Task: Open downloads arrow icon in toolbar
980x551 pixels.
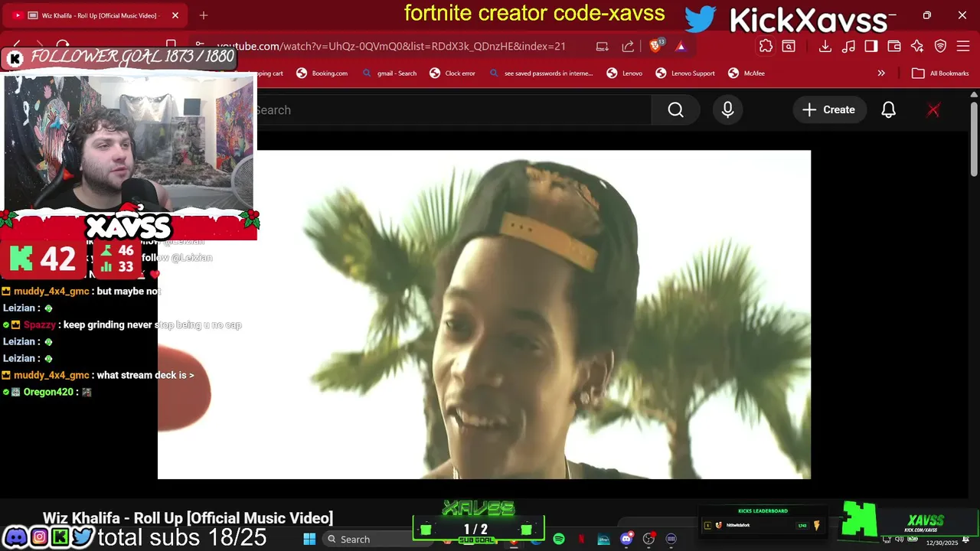Action: click(x=825, y=47)
